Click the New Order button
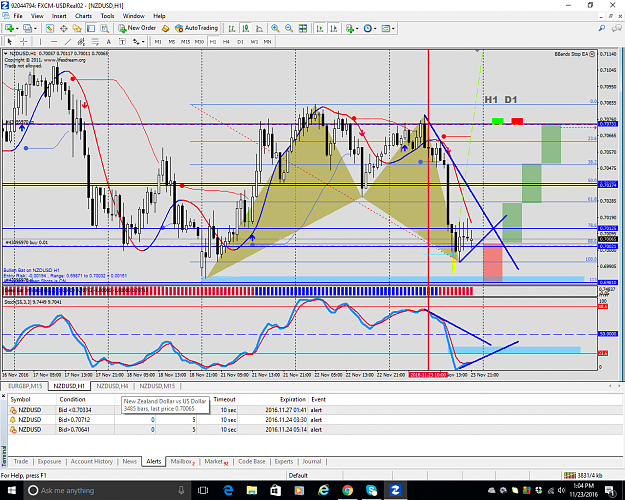Viewport: 625px width, 500px height. click(x=137, y=28)
